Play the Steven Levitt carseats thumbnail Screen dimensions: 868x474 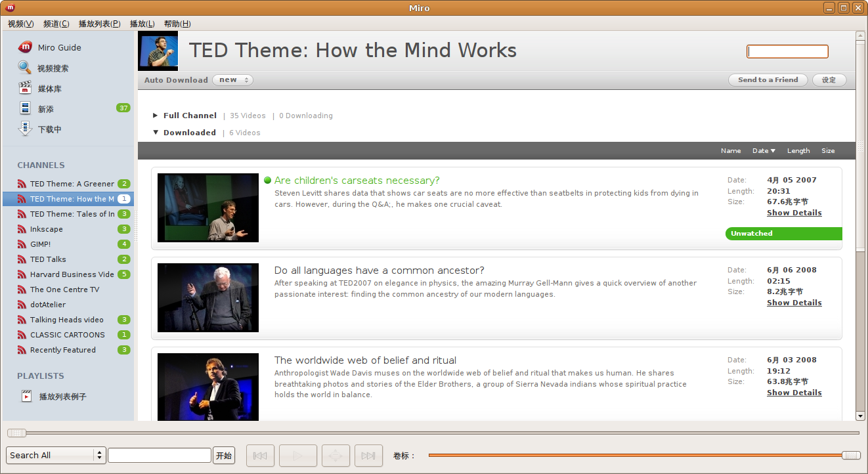tap(208, 207)
